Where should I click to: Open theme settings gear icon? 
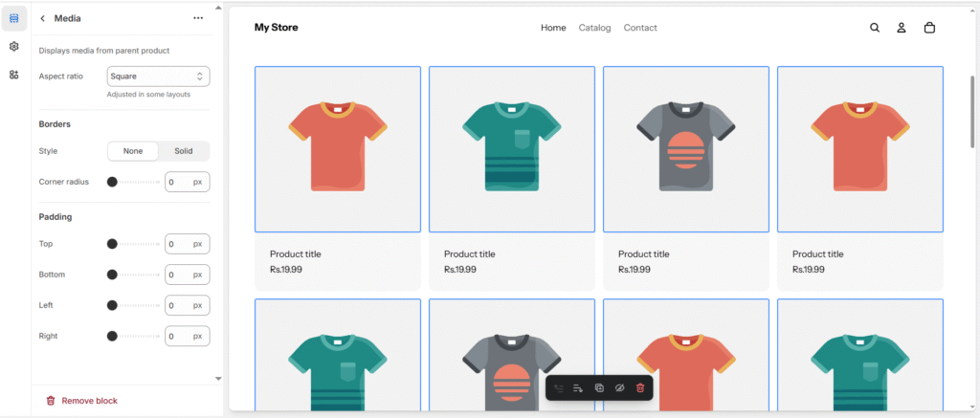click(14, 46)
